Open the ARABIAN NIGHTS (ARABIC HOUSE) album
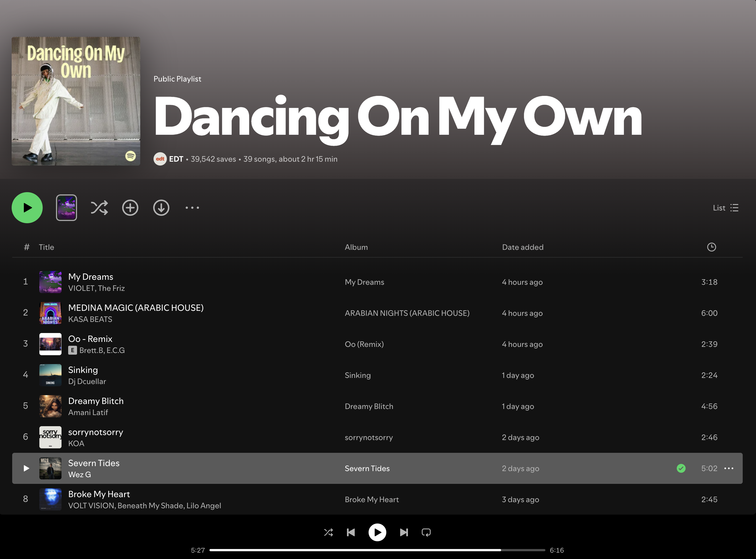756x559 pixels. pyautogui.click(x=407, y=313)
